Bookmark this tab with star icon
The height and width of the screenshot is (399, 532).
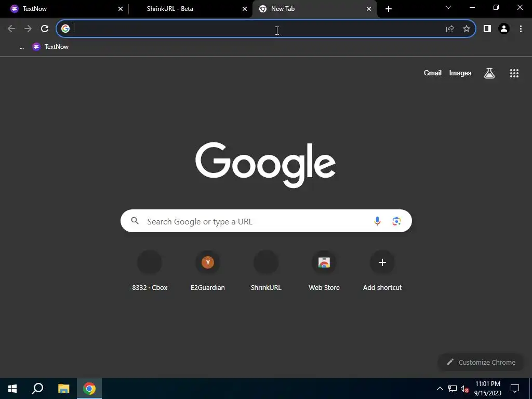click(467, 29)
